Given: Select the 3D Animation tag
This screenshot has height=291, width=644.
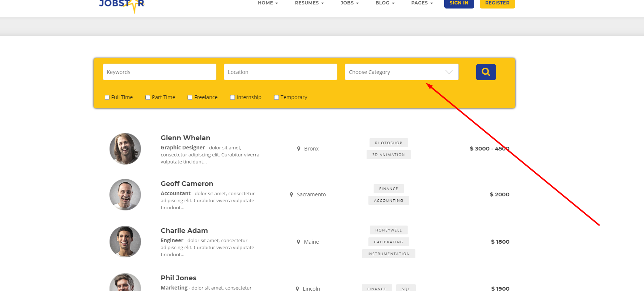Looking at the screenshot, I should point(388,155).
